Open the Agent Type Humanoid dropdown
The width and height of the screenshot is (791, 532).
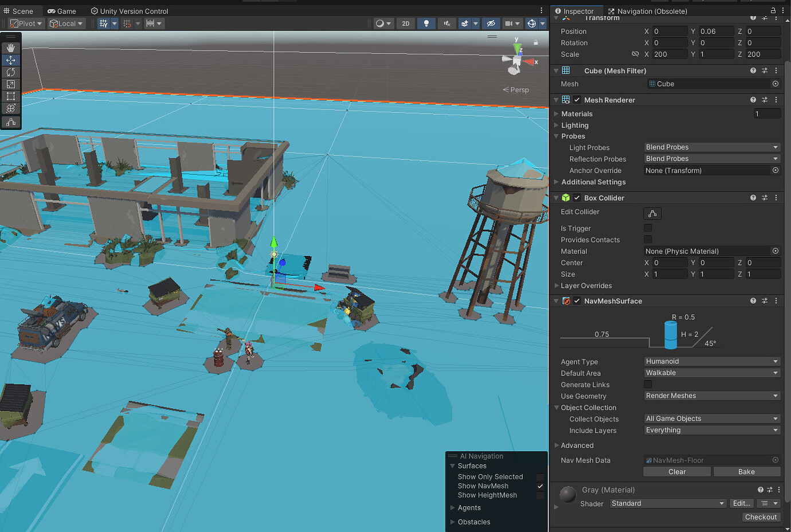tap(711, 361)
